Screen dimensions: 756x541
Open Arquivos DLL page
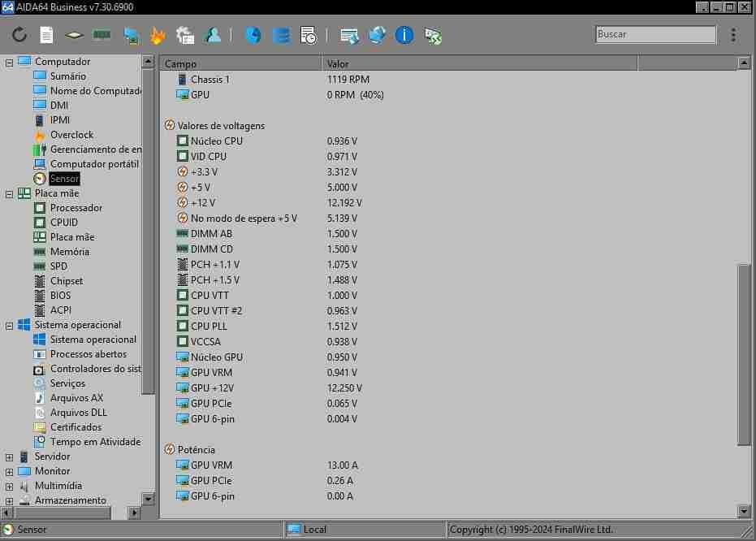[x=79, y=413]
